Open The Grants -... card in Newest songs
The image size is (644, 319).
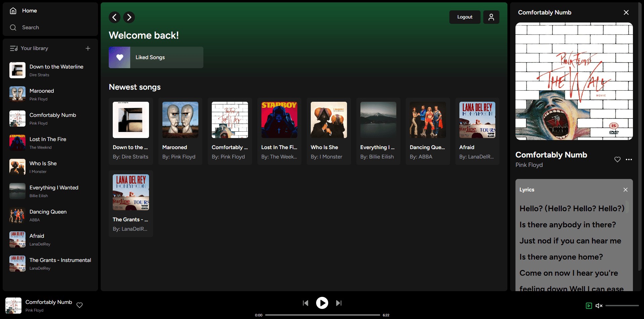(x=131, y=203)
